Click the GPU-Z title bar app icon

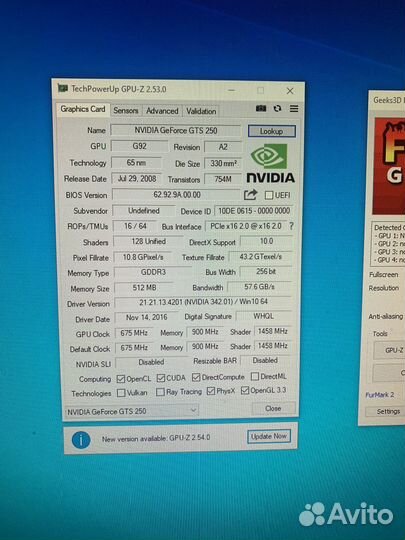(63, 88)
